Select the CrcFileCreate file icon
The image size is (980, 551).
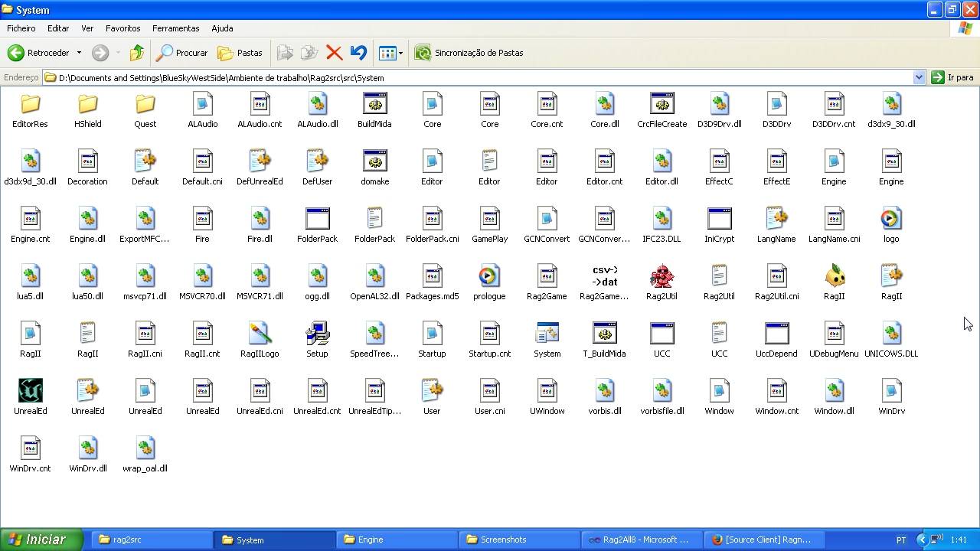pyautogui.click(x=661, y=110)
